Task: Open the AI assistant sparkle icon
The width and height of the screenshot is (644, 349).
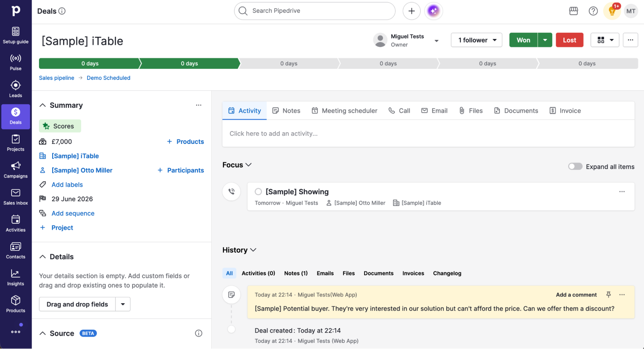Action: 434,11
